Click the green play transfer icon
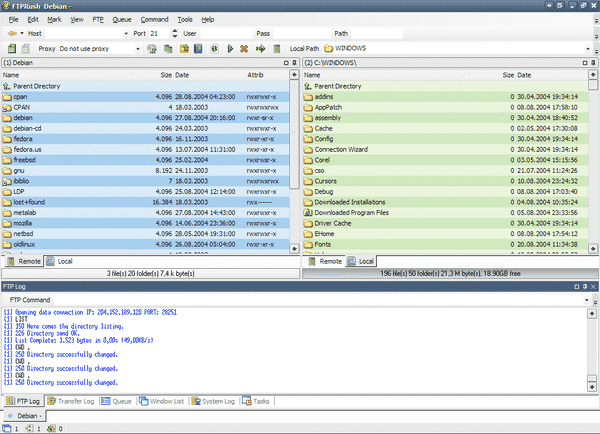This screenshot has height=434, width=600. click(230, 48)
